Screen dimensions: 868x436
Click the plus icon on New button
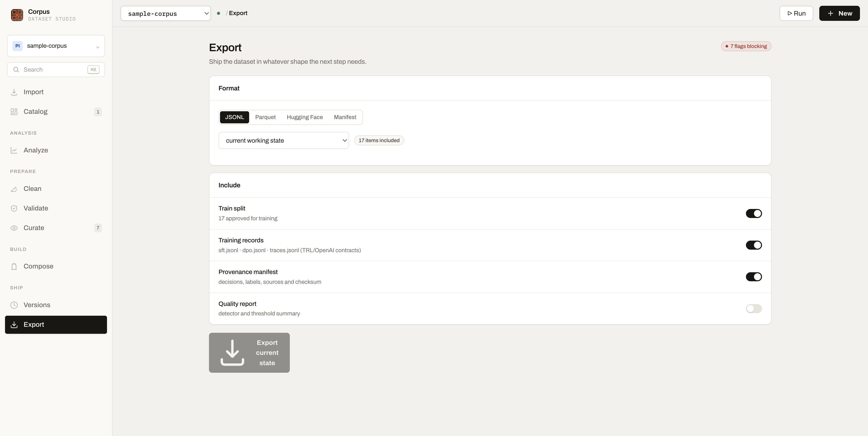pos(831,14)
